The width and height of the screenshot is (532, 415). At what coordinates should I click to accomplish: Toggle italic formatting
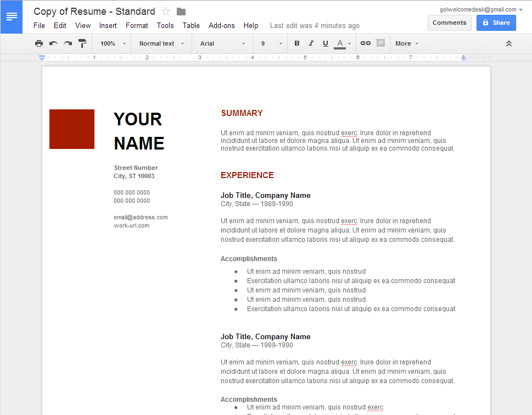pos(311,43)
